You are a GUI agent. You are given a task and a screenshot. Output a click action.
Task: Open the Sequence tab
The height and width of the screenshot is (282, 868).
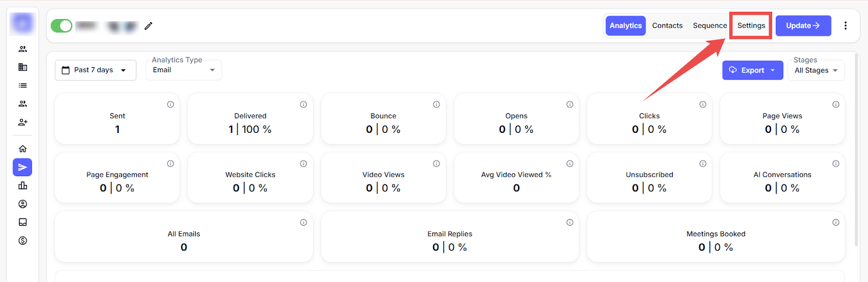tap(710, 25)
